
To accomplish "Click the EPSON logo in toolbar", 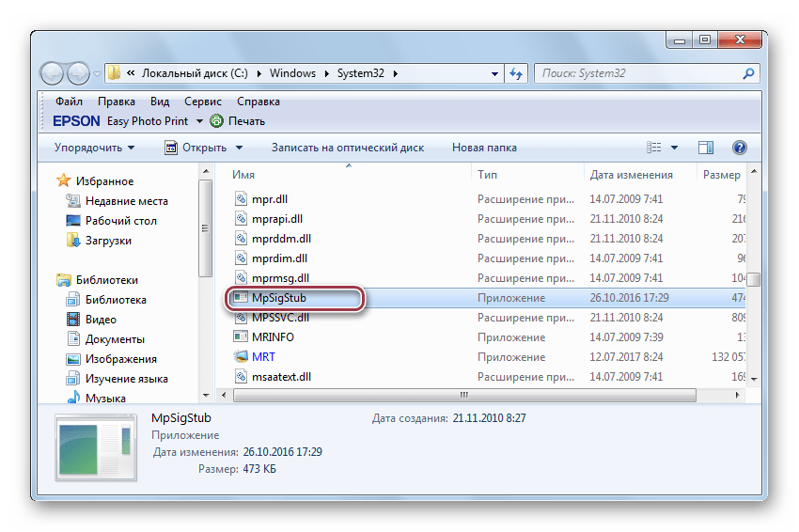I will [x=76, y=121].
